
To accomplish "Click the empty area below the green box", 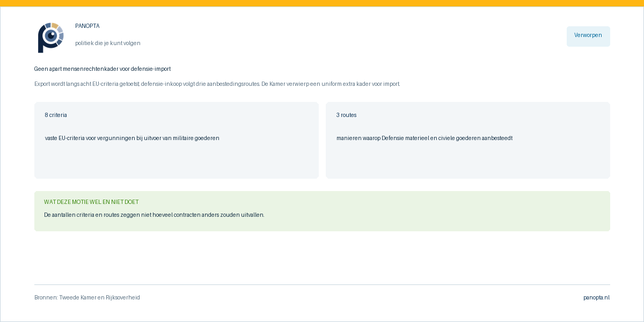I will point(322,258).
